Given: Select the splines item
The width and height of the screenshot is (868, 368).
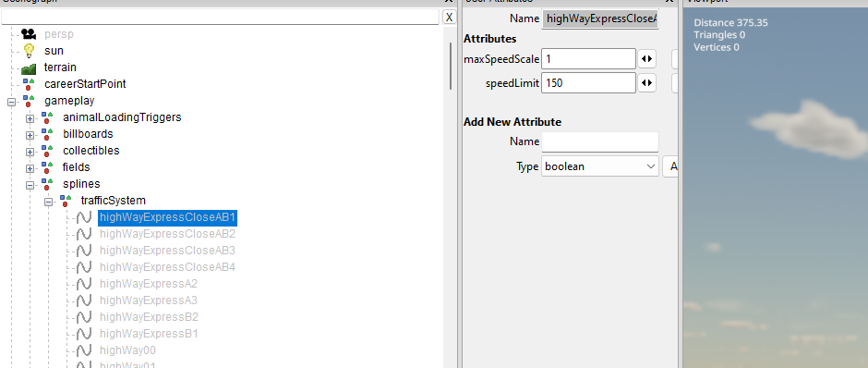Looking at the screenshot, I should (81, 184).
